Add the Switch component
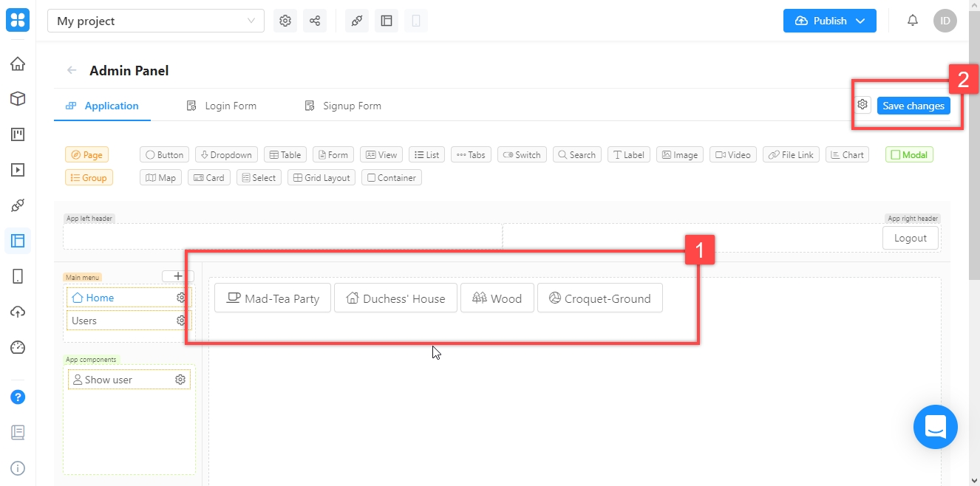 521,155
